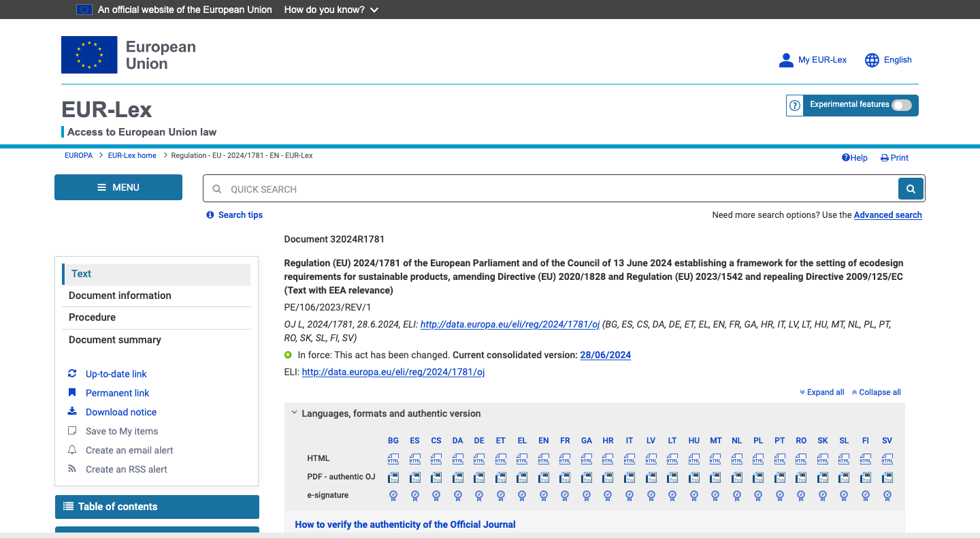Focus the Quick Search input field
The width and height of the screenshot is (980, 538).
tap(563, 189)
